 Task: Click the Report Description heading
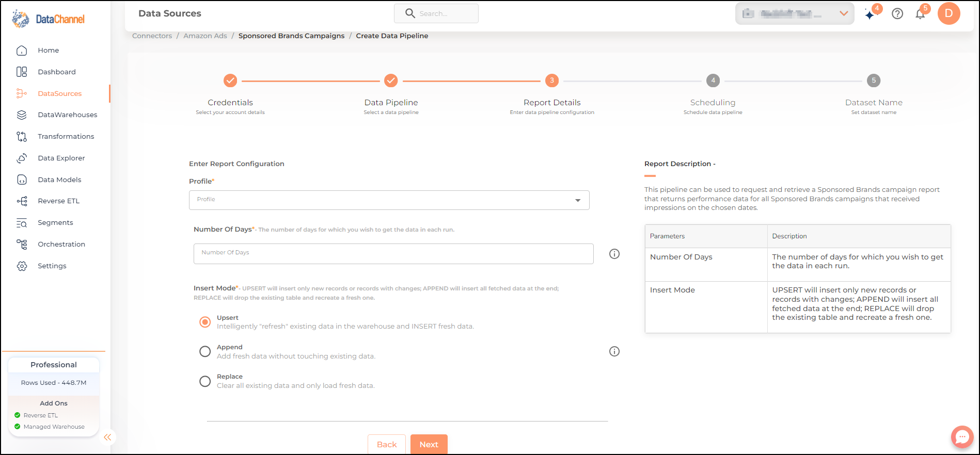[x=680, y=164]
